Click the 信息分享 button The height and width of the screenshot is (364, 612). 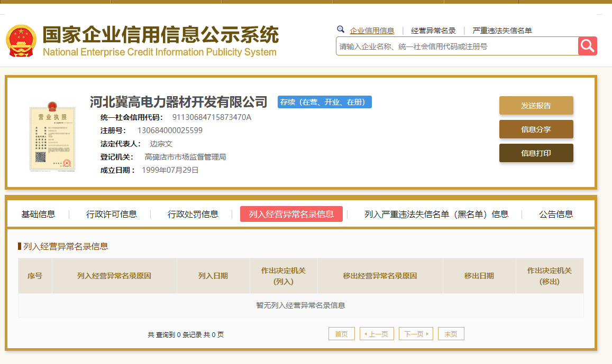tap(536, 129)
